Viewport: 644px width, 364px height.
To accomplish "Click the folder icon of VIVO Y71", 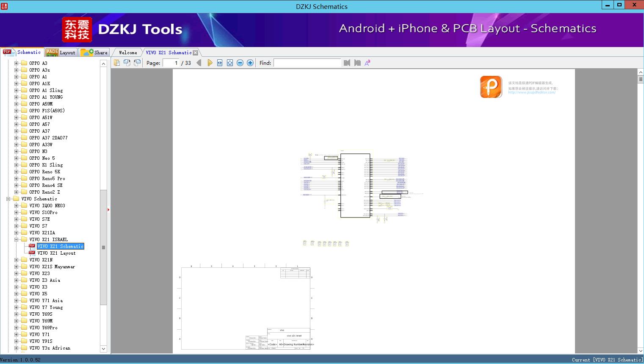I will pos(24,334).
